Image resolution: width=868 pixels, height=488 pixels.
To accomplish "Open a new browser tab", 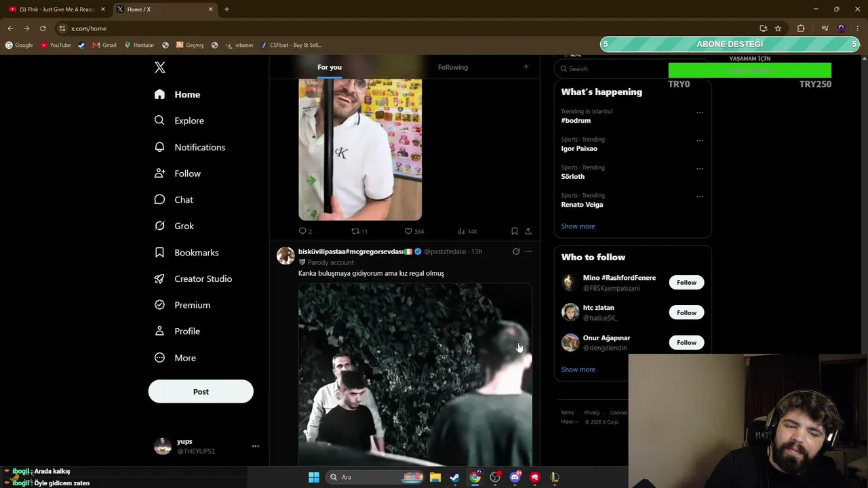I will pyautogui.click(x=226, y=9).
